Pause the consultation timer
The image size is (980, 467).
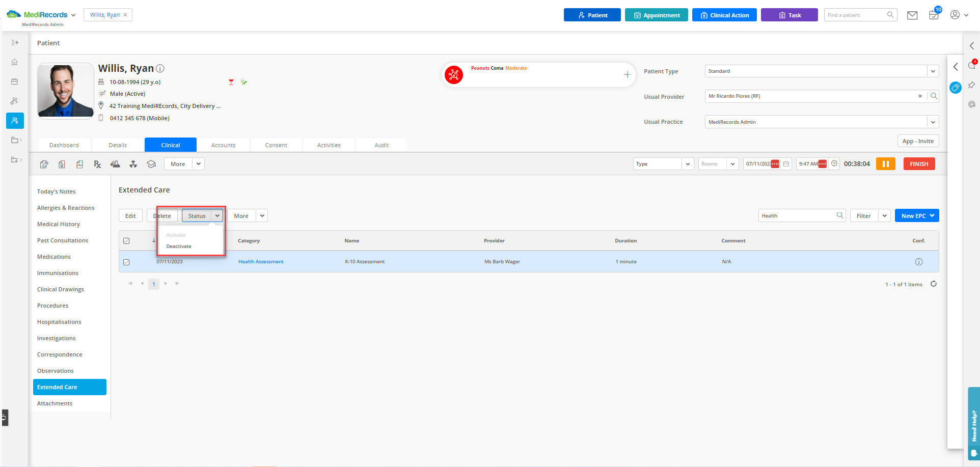pyautogui.click(x=886, y=164)
